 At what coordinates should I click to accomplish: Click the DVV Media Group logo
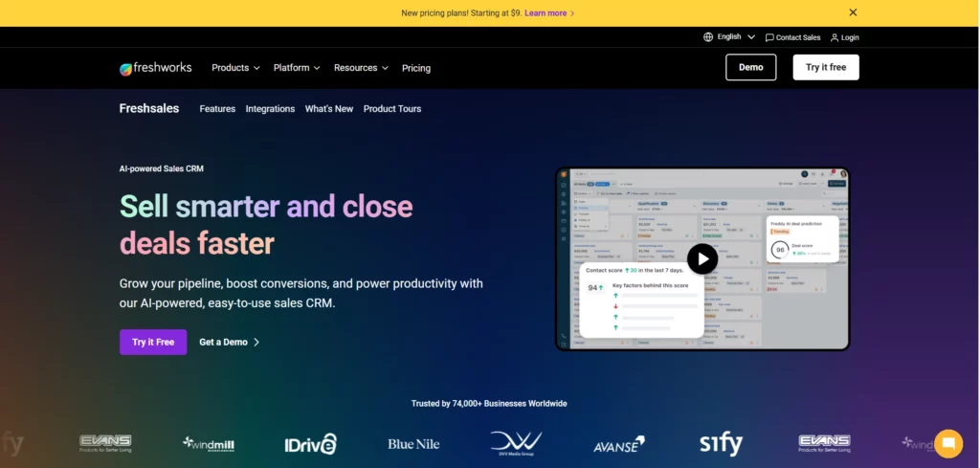click(x=516, y=444)
